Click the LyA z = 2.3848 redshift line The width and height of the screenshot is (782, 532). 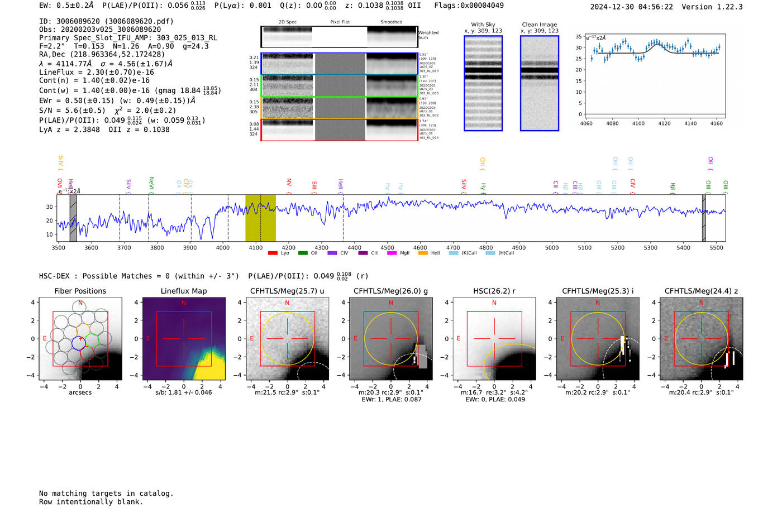tap(69, 130)
